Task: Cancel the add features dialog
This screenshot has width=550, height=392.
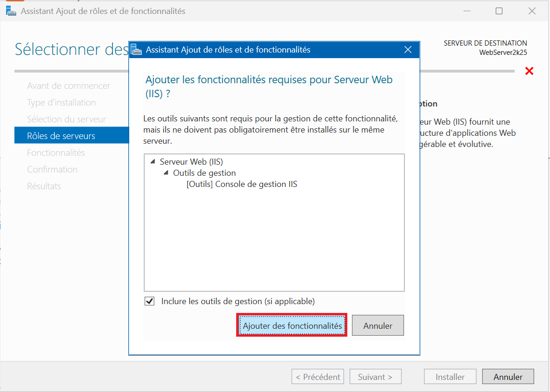Action: point(378,326)
